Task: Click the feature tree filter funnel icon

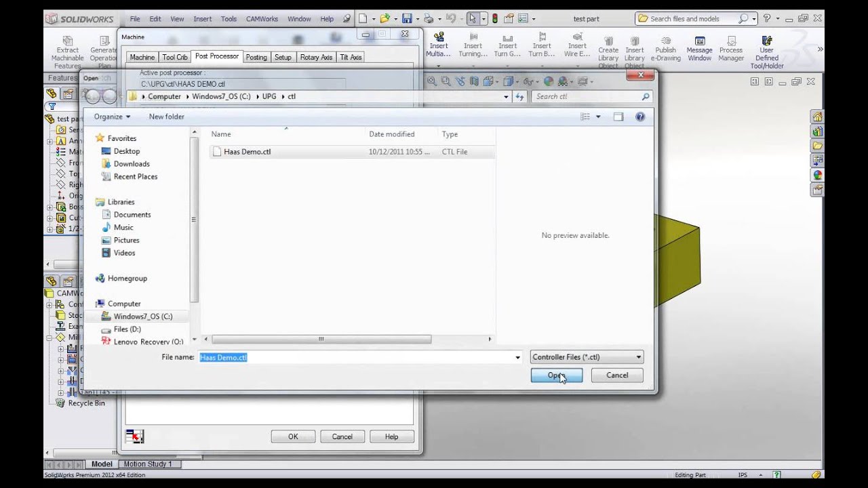Action: (x=52, y=106)
